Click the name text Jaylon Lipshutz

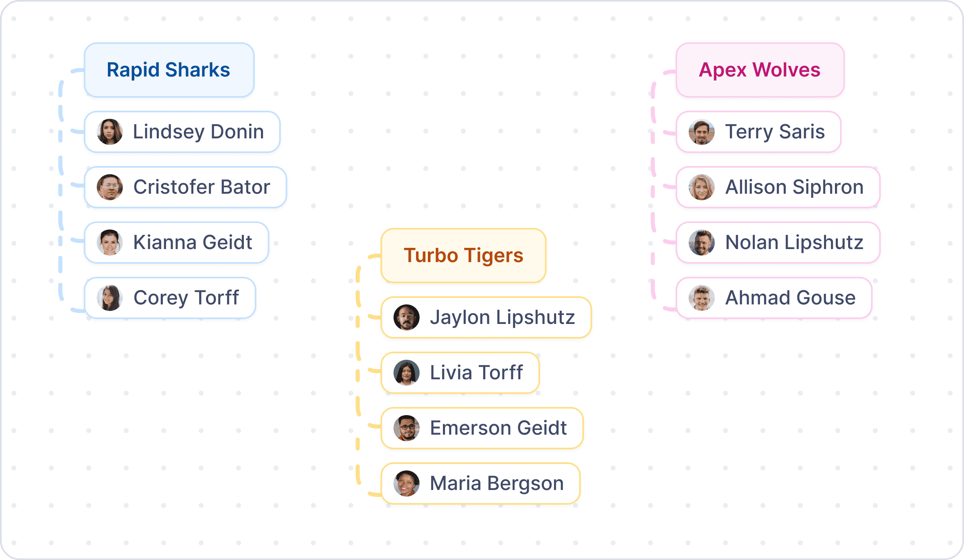502,317
